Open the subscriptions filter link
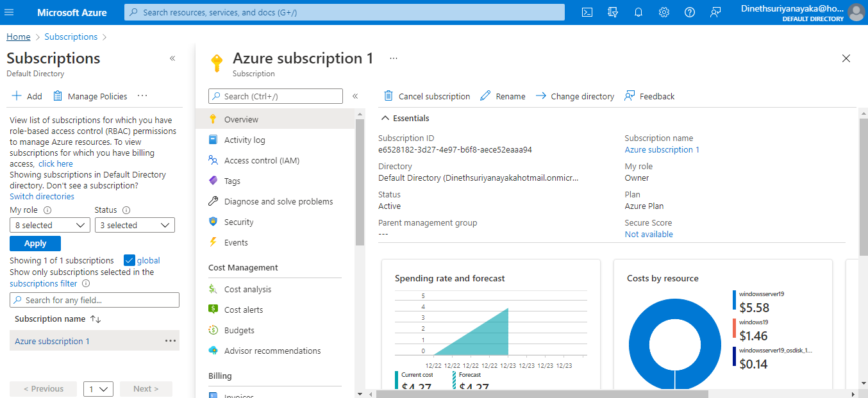This screenshot has height=398, width=868. click(43, 283)
